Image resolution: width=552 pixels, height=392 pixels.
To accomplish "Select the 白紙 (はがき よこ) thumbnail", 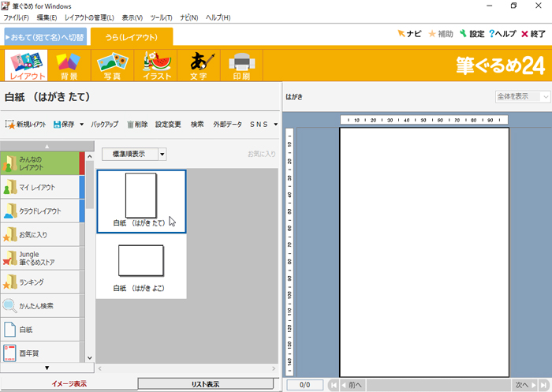I will tap(141, 267).
